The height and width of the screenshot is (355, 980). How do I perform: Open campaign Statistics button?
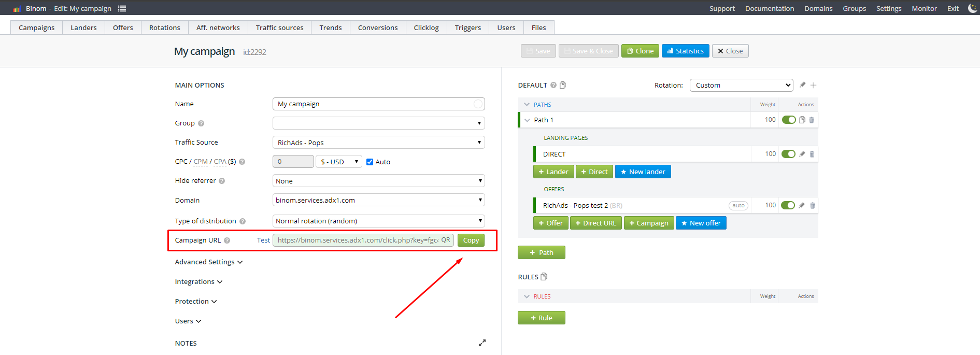(x=685, y=51)
